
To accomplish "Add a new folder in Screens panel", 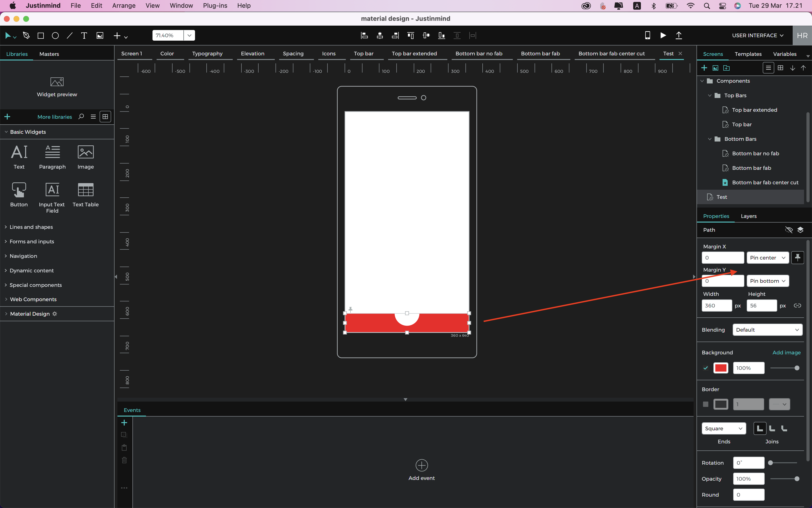I will point(726,68).
